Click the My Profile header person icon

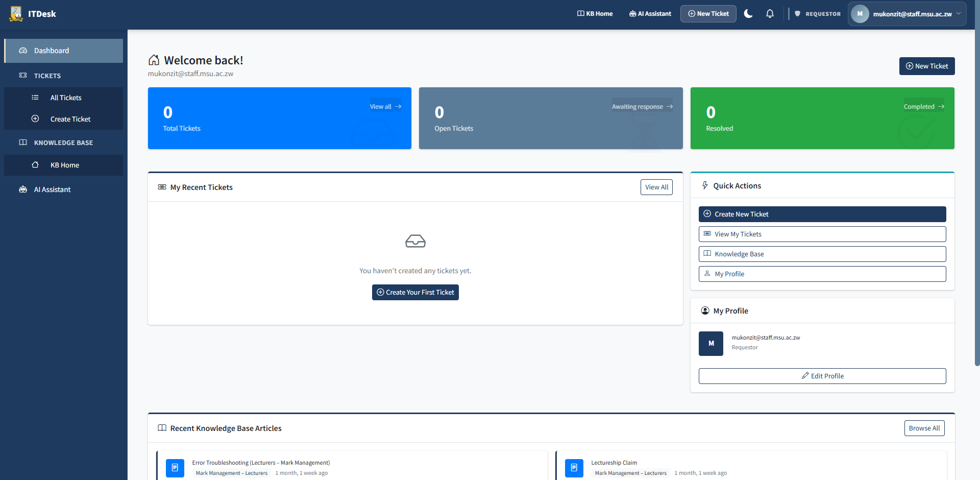(x=705, y=310)
